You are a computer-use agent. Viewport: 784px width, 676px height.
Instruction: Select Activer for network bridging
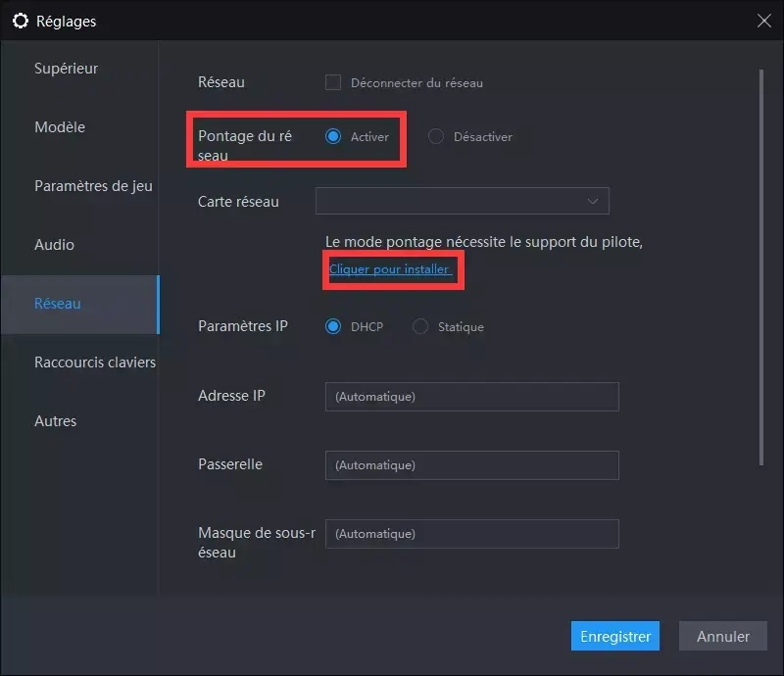(x=334, y=137)
